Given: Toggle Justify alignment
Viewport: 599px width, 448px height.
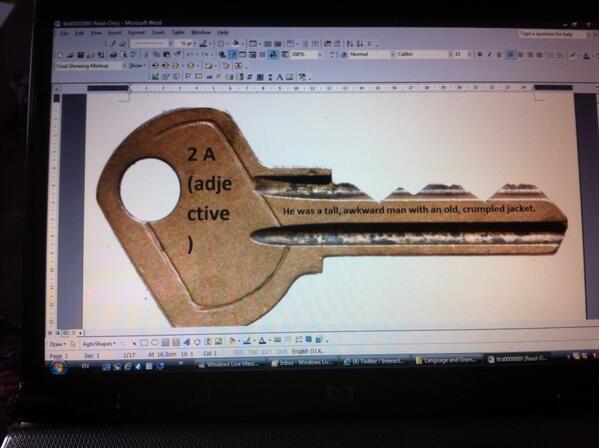Looking at the screenshot, I should click(x=539, y=55).
